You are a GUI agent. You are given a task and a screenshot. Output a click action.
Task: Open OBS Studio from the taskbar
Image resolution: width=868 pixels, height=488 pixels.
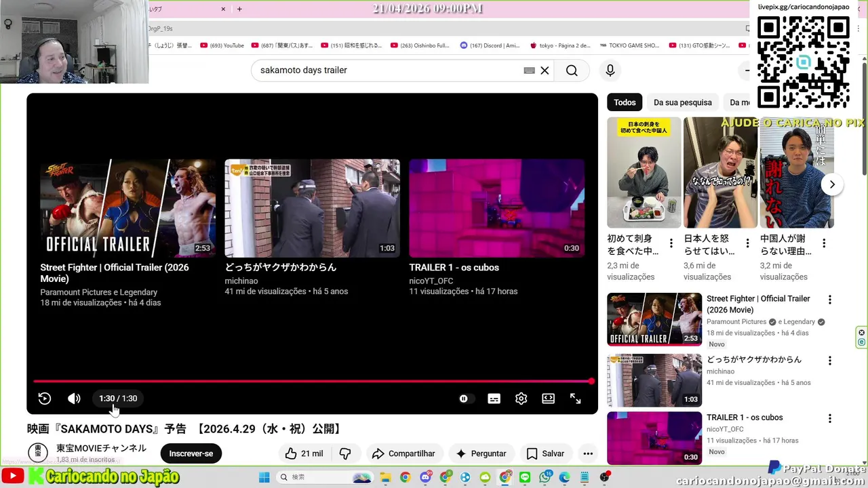[x=604, y=477]
